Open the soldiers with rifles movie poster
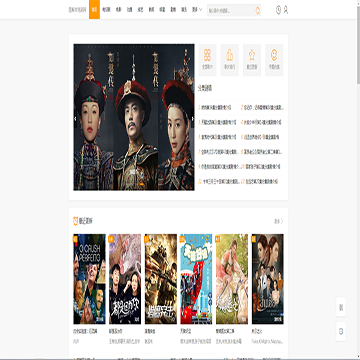This screenshot has height=360, width=360. coord(161,279)
